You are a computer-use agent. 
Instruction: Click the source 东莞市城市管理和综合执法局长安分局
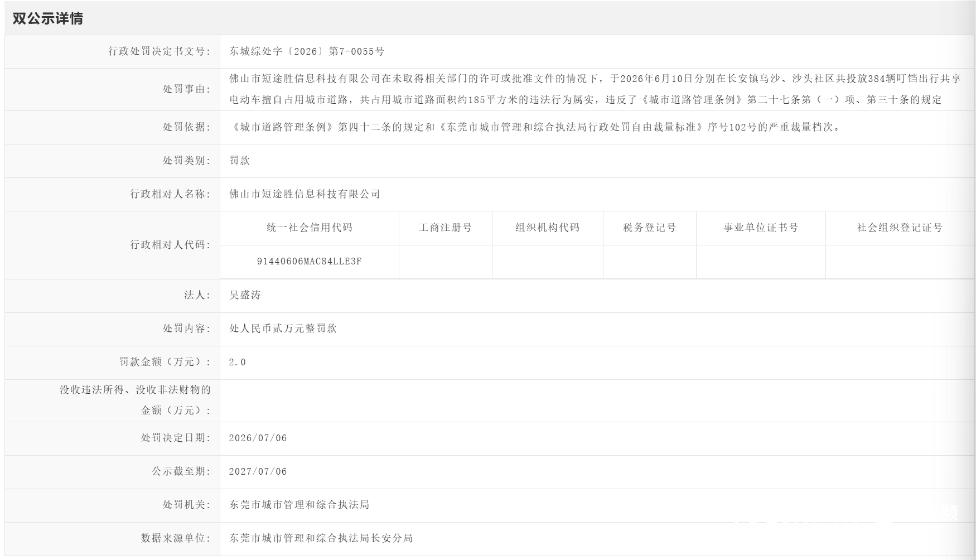(321, 538)
